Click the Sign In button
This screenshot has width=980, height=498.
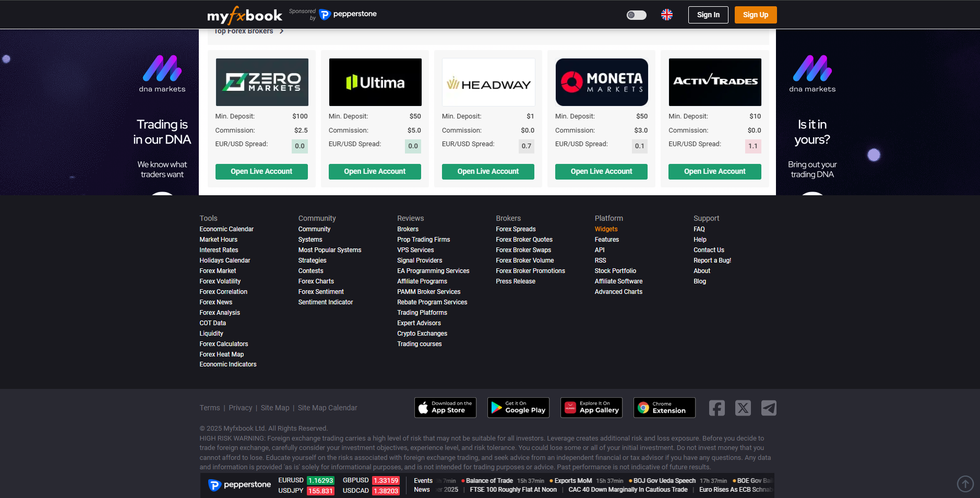pyautogui.click(x=708, y=15)
